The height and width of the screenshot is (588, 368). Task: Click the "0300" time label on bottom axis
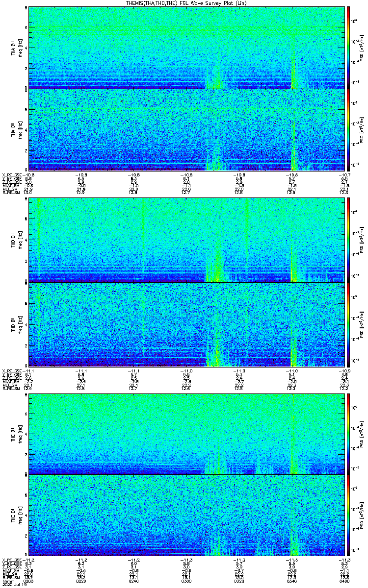tap(186, 581)
